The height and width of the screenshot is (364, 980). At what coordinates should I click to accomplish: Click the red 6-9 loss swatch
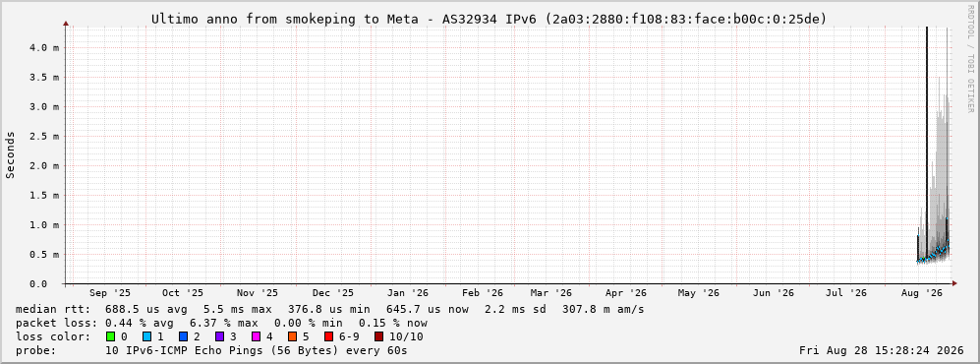[x=328, y=337]
